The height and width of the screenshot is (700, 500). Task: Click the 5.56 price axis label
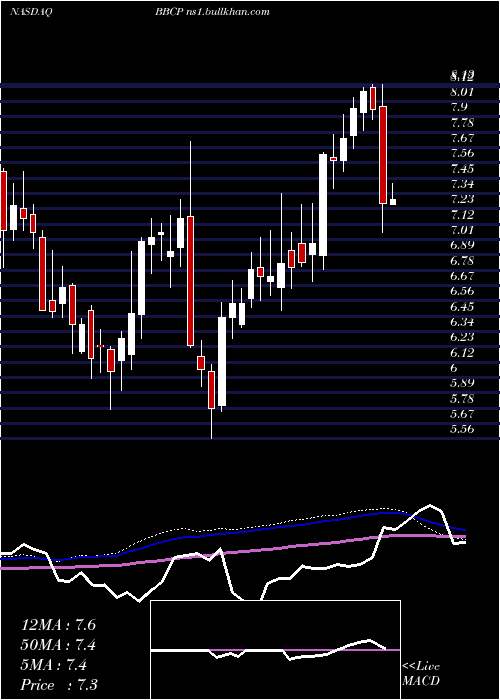[462, 429]
